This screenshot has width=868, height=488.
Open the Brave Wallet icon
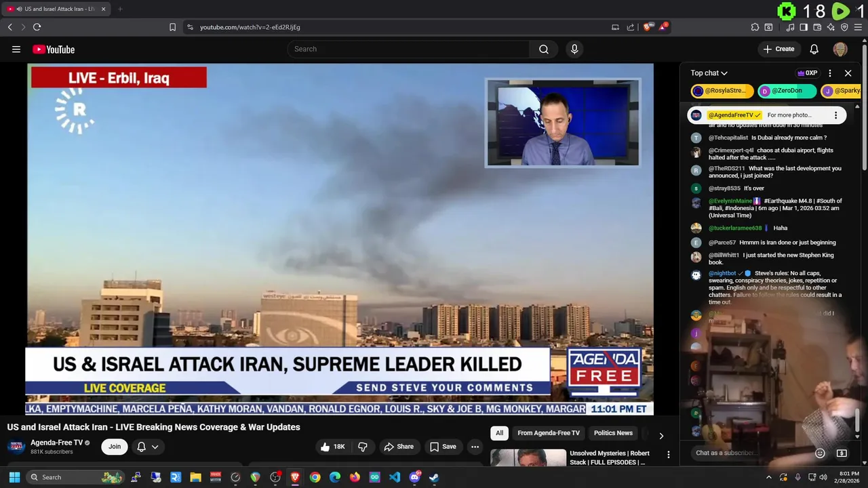coord(817,27)
